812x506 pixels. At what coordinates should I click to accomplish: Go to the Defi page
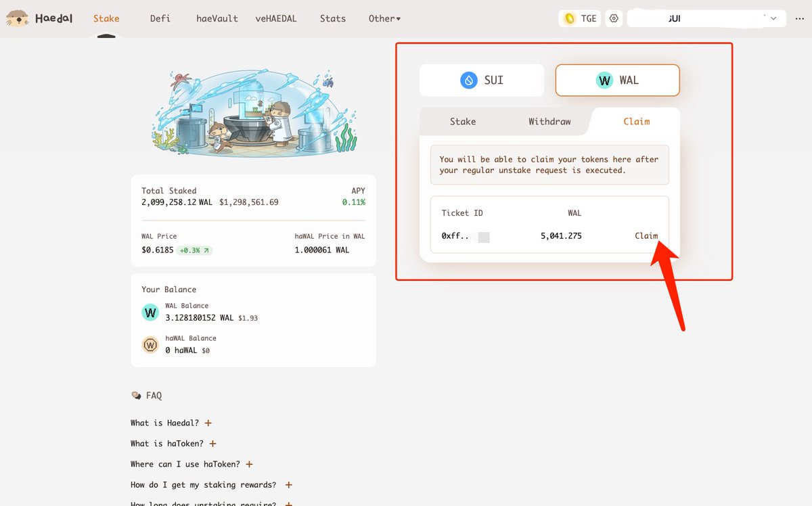[160, 18]
